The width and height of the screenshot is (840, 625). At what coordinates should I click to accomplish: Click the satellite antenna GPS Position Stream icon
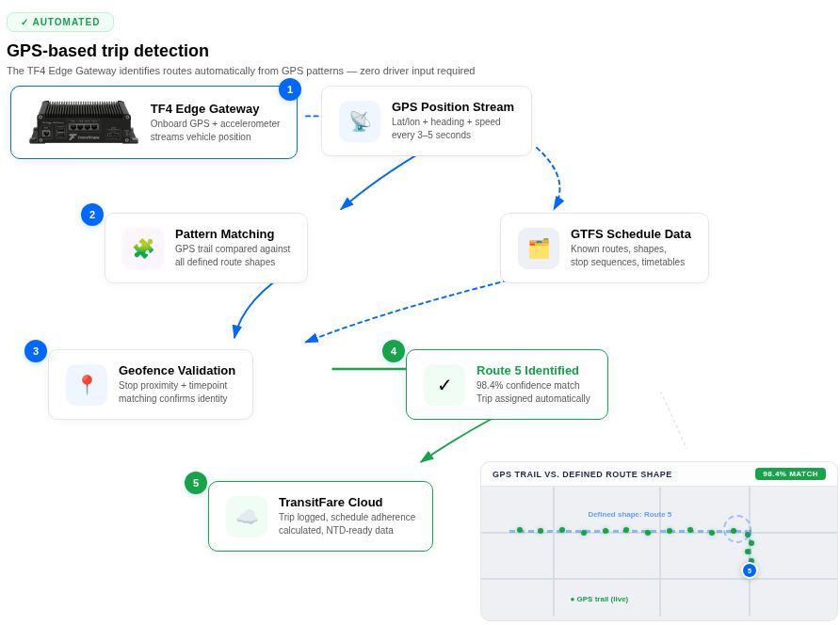click(x=360, y=121)
